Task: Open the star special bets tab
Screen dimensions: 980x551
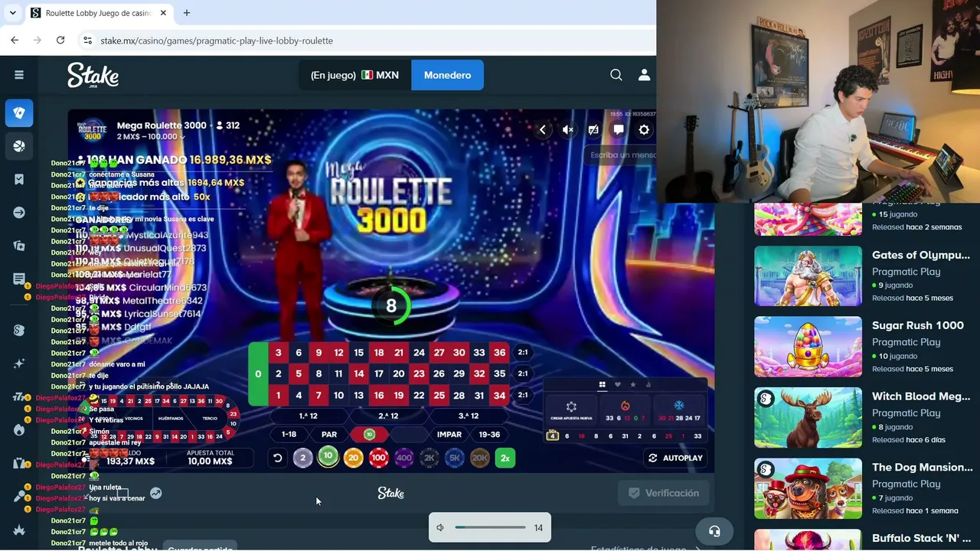Action: pyautogui.click(x=632, y=385)
